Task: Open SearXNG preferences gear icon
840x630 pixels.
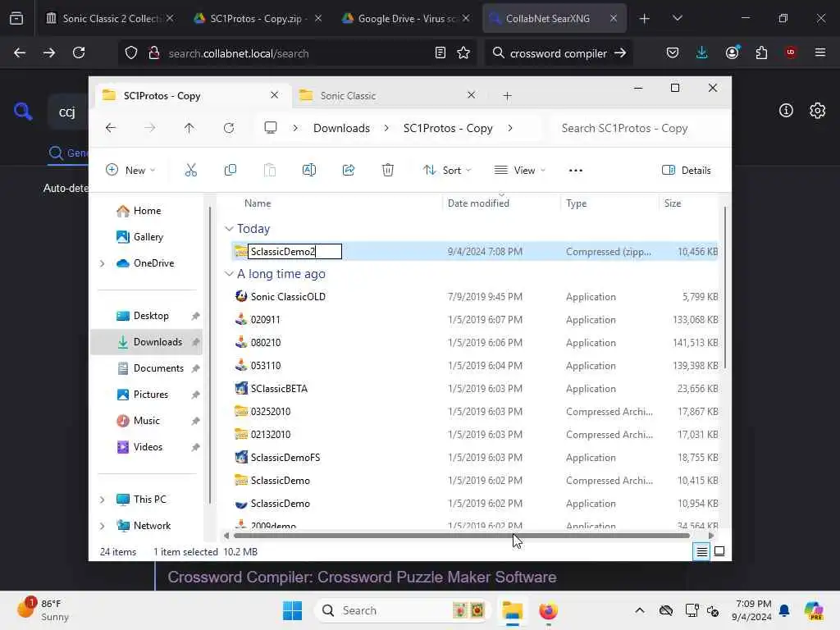Action: point(818,111)
